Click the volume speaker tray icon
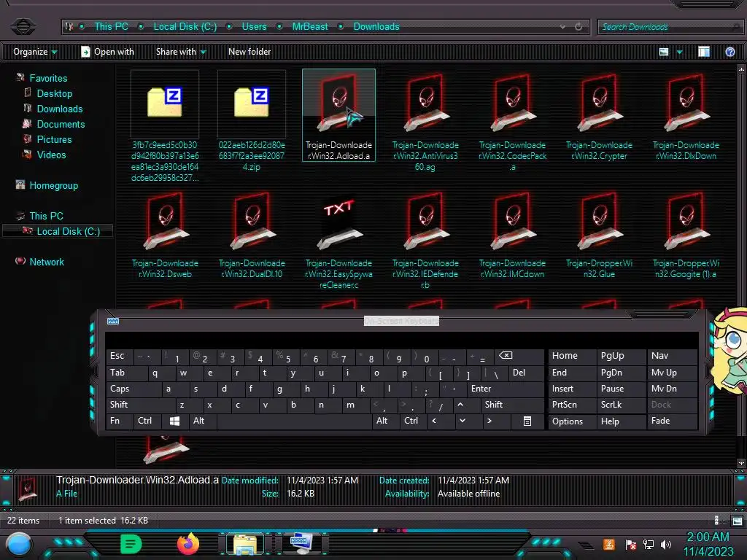The width and height of the screenshot is (747, 560). [x=666, y=544]
